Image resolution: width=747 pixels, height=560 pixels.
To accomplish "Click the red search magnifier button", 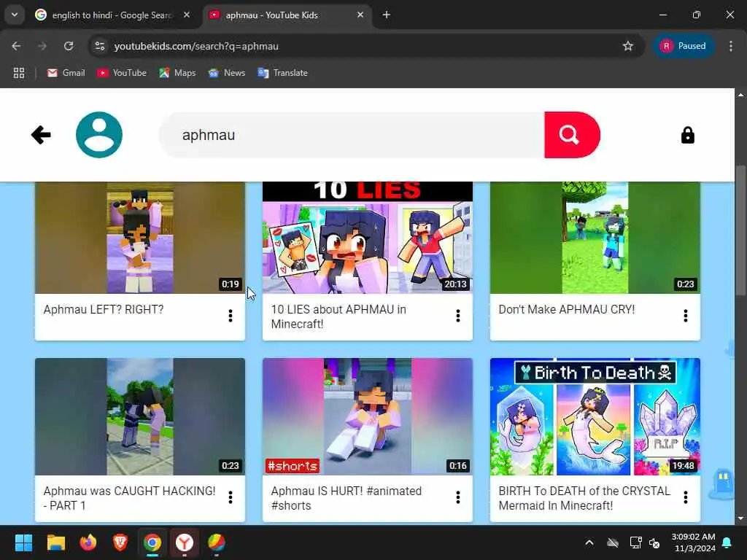I will (572, 135).
